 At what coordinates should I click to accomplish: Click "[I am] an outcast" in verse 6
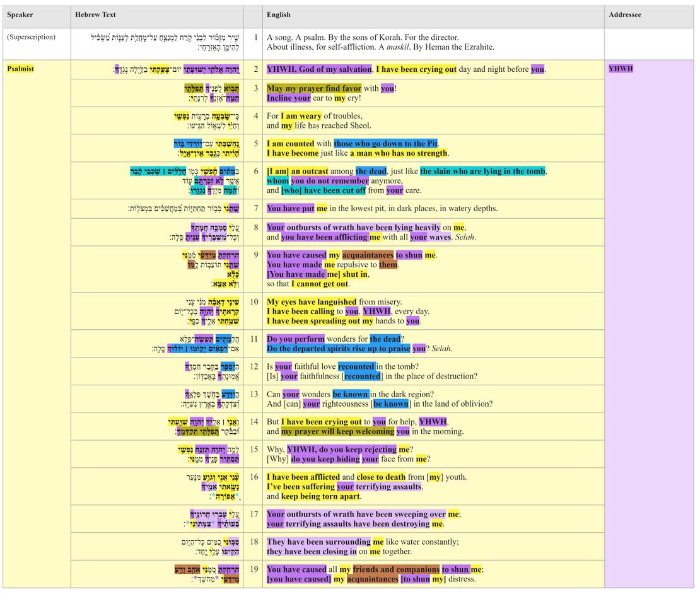pos(297,172)
